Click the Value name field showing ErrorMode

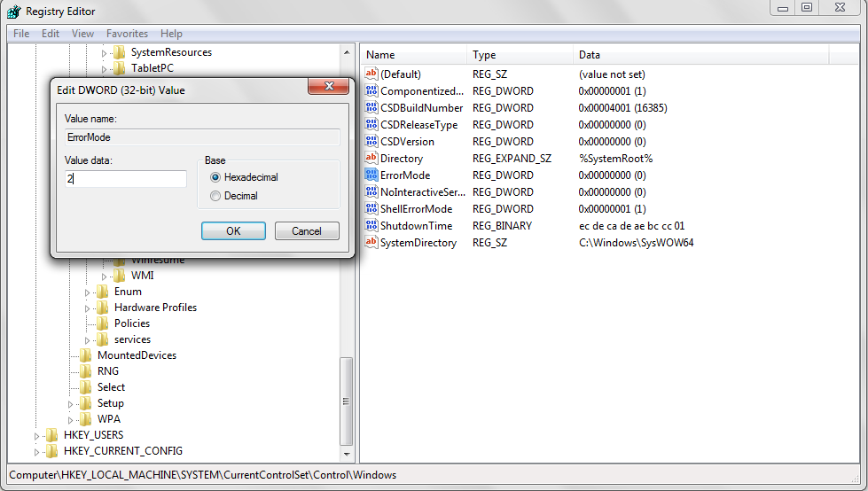[x=202, y=137]
